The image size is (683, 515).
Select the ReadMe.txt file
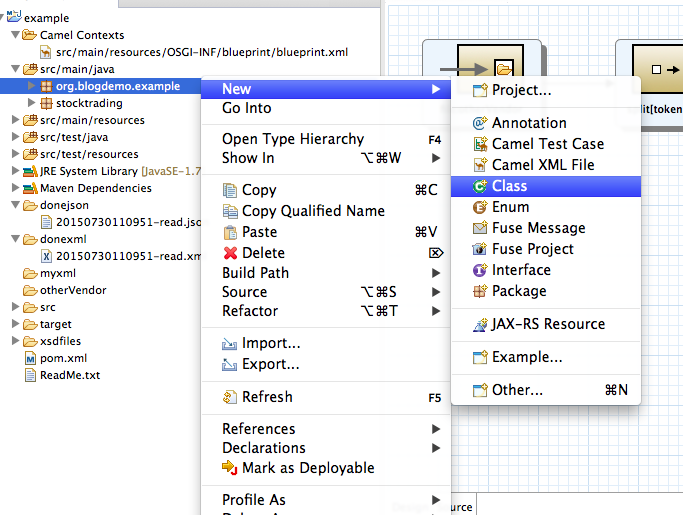[70, 375]
